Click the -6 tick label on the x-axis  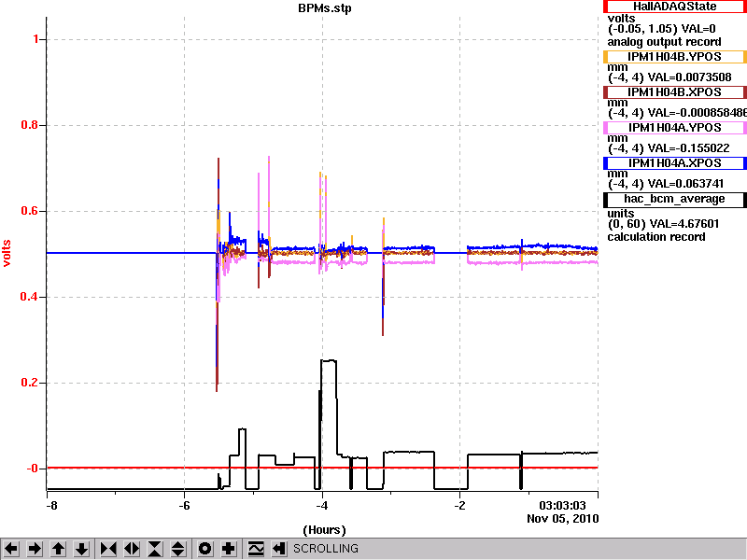coord(184,506)
